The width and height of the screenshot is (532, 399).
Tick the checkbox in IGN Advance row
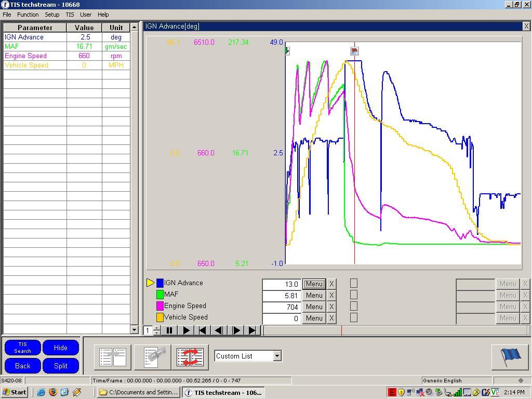click(354, 283)
